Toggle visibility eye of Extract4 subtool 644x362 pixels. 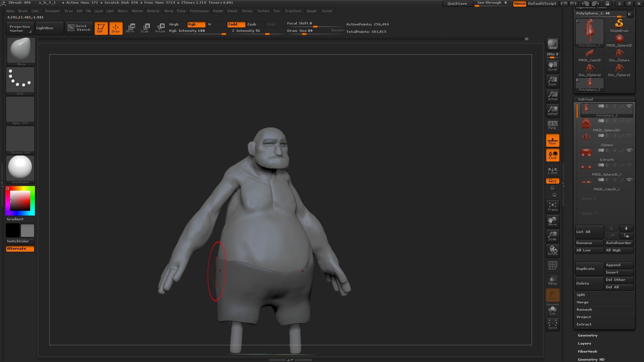point(629,150)
